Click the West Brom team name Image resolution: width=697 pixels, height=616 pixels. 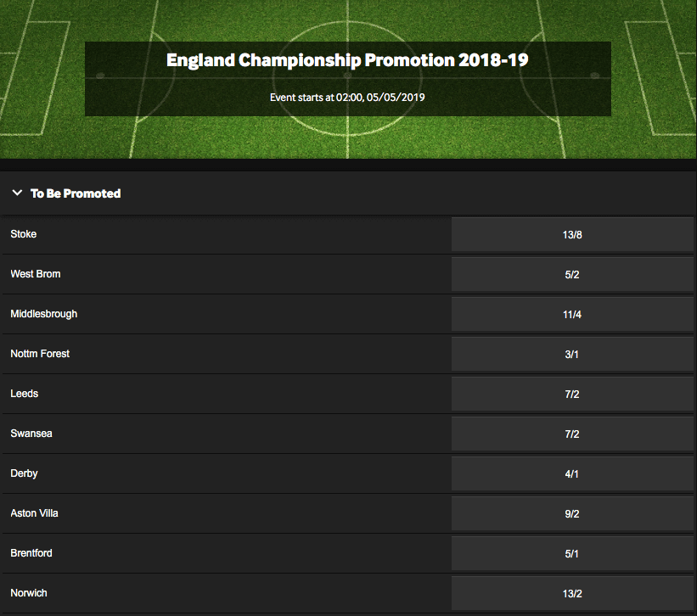pos(36,274)
